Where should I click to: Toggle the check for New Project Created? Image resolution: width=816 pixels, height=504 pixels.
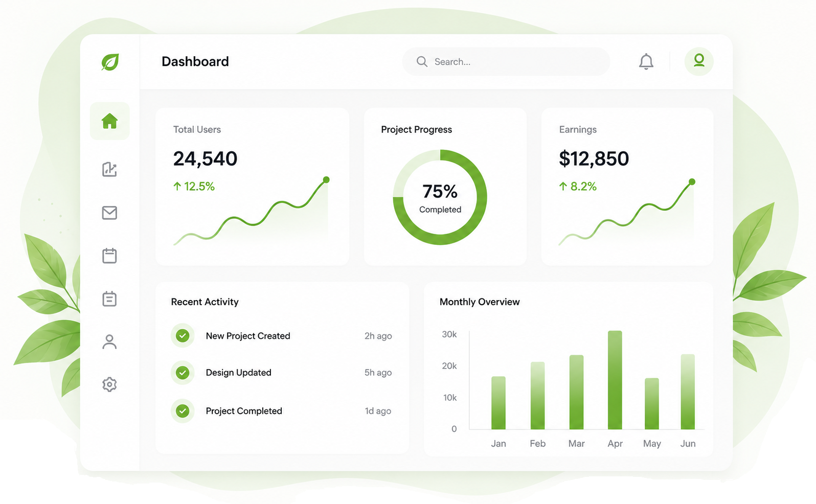[x=183, y=336]
